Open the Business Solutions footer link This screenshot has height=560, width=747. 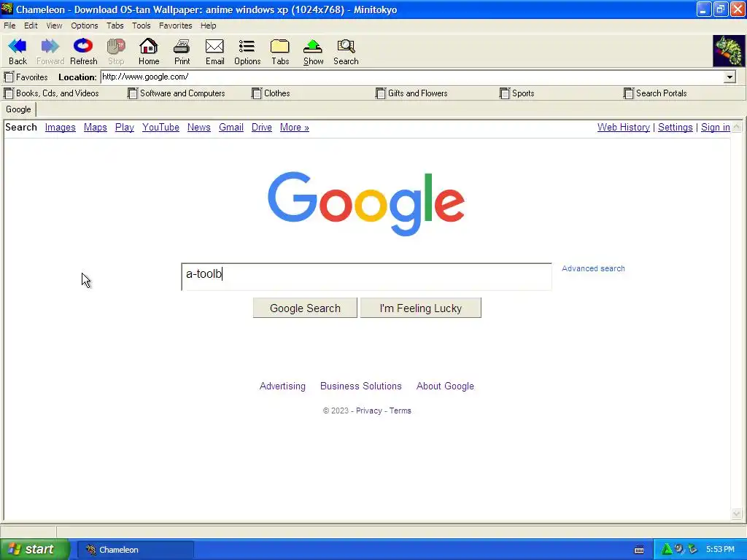tap(360, 386)
